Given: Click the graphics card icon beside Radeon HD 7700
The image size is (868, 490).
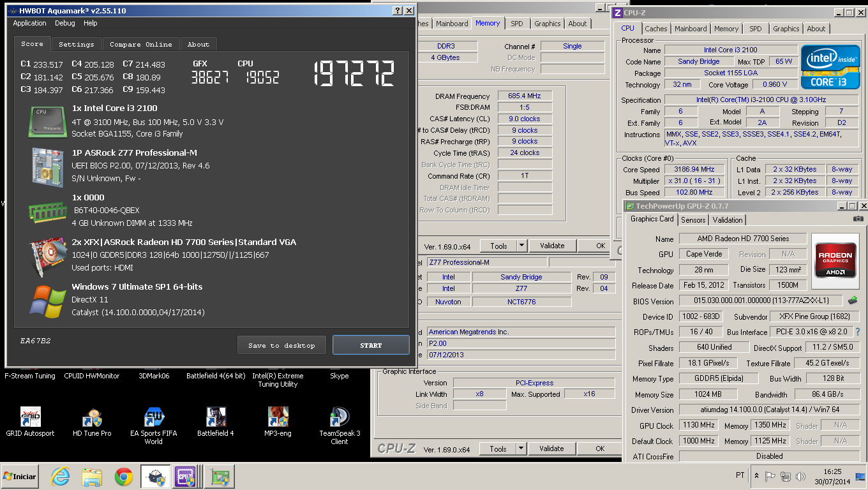Looking at the screenshot, I should [48, 256].
